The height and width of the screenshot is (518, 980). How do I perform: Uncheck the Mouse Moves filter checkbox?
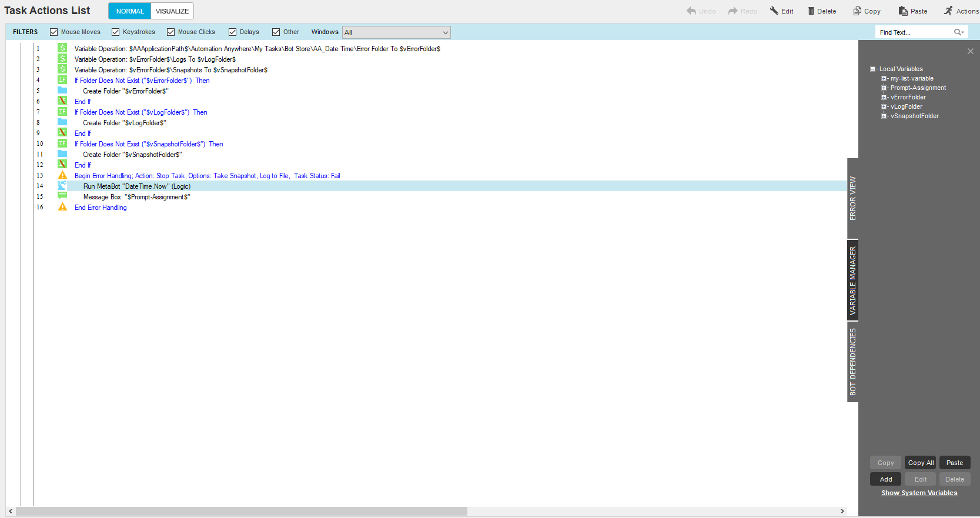click(53, 32)
